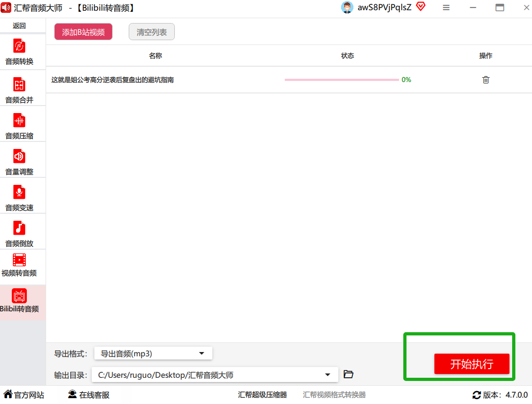This screenshot has height=404, width=532.
Task: Delete the listed video with trash icon
Action: pos(486,80)
